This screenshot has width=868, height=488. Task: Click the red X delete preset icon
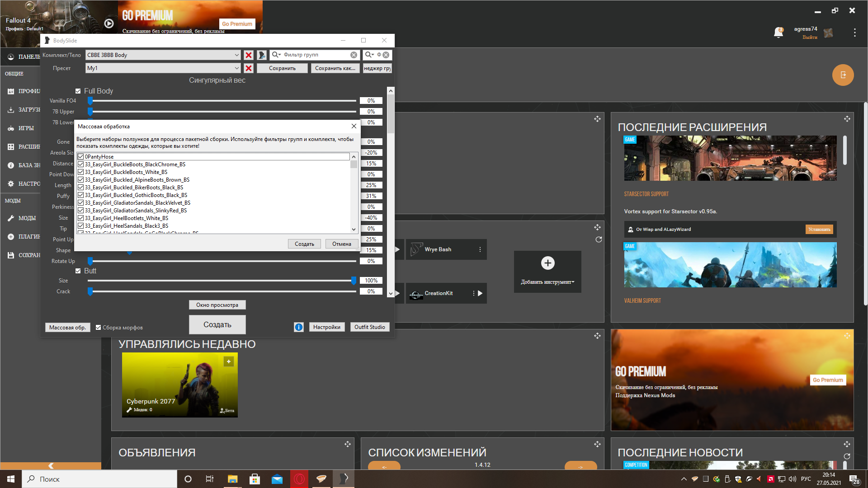coord(248,68)
